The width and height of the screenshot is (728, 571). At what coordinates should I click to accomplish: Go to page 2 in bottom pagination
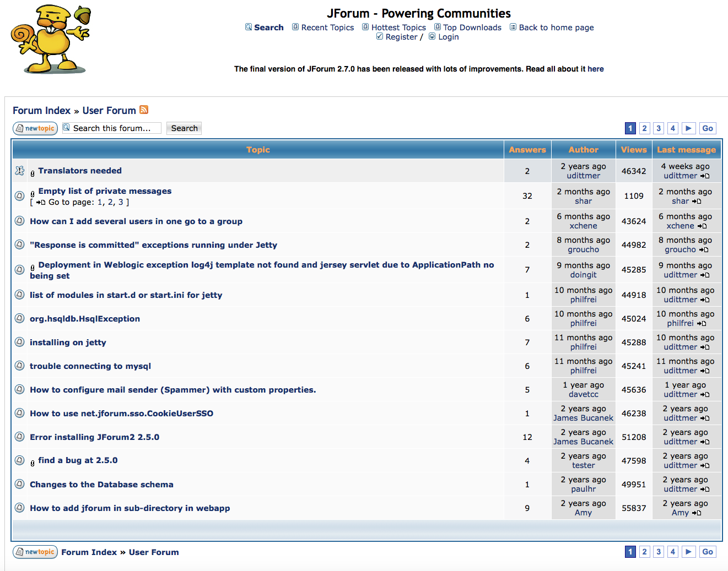pyautogui.click(x=644, y=552)
